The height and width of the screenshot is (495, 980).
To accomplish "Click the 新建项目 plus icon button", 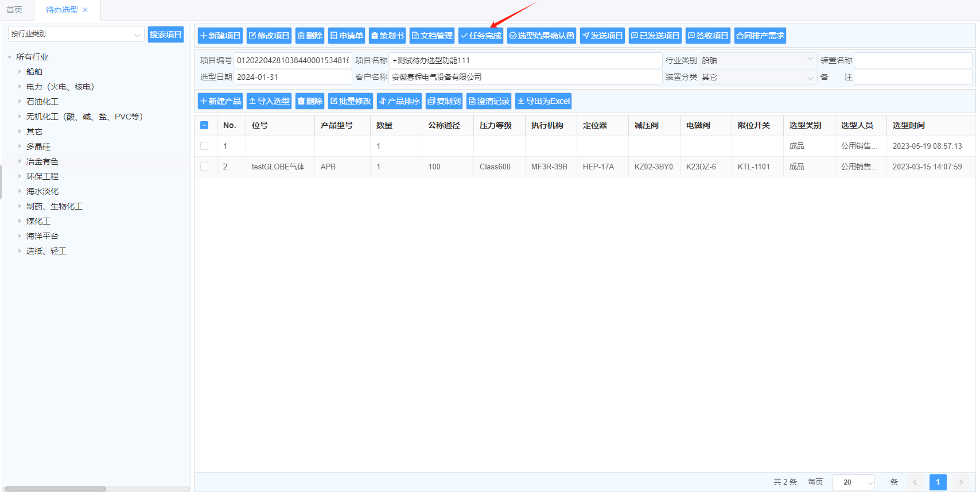I will [x=220, y=36].
